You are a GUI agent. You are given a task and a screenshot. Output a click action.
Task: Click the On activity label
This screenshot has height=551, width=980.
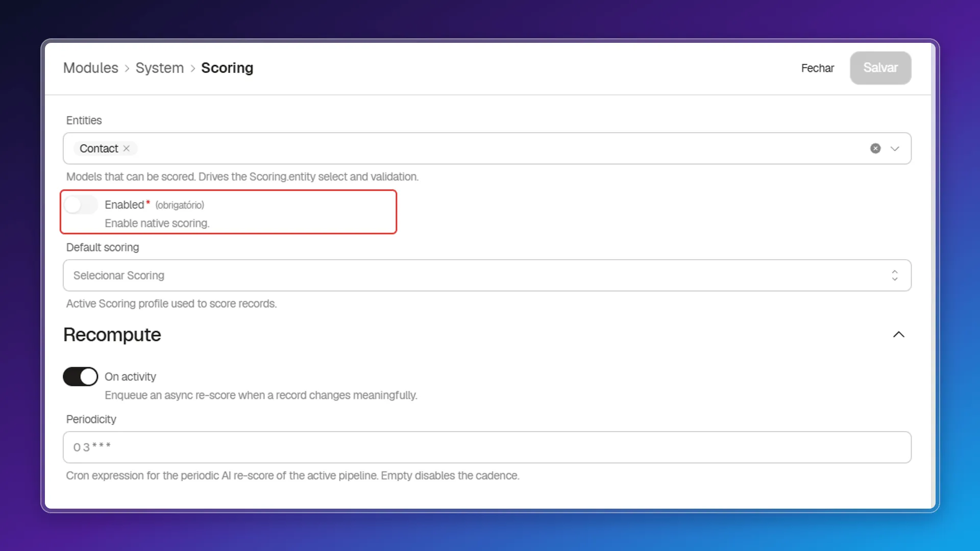[130, 377]
